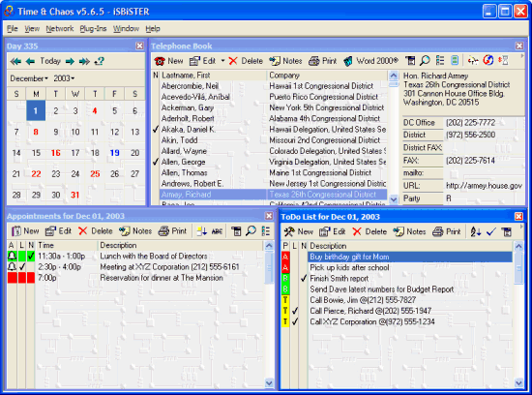Toggle the L checkmark on 2:30p meeting

[x=22, y=267]
